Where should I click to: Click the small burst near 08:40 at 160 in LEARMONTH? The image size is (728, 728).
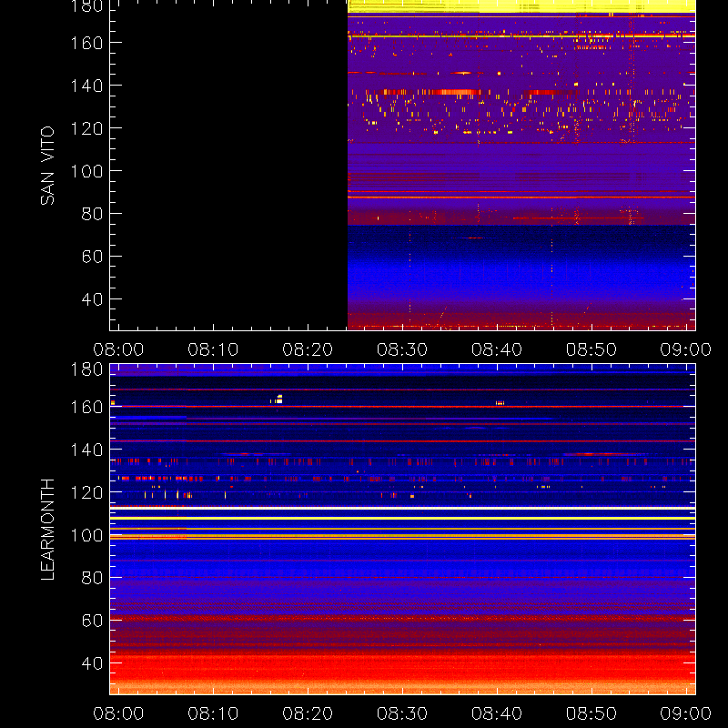(500, 403)
